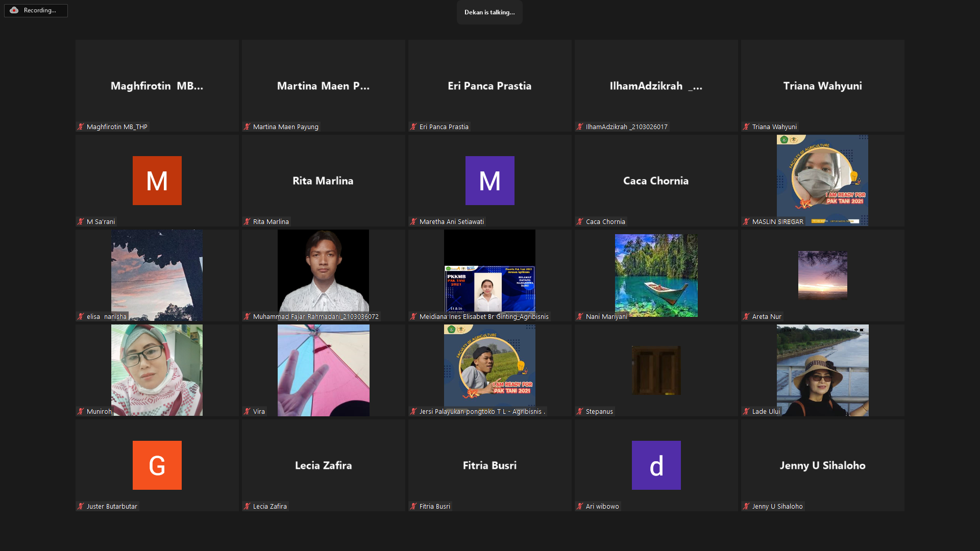The image size is (980, 551).
Task: Click the 'Areta Nur' name label
Action: 767,316
